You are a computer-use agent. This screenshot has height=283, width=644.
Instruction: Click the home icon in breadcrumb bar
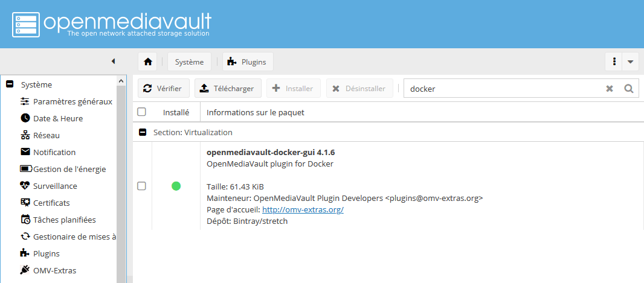(147, 62)
